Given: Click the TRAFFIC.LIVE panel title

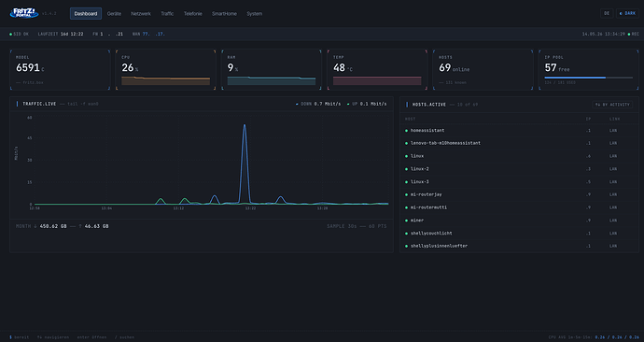Looking at the screenshot, I should [39, 104].
